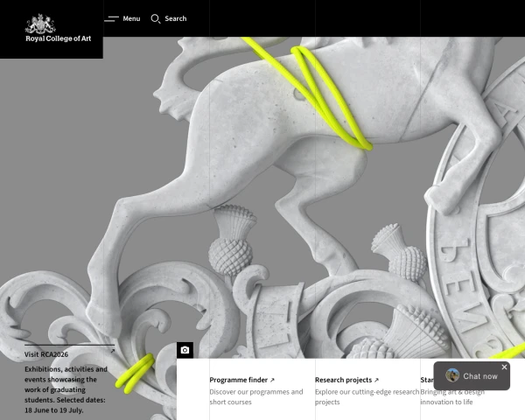The image size is (525, 420).
Task: Click the arrow icon next to Research projects
Action: pyautogui.click(x=376, y=380)
